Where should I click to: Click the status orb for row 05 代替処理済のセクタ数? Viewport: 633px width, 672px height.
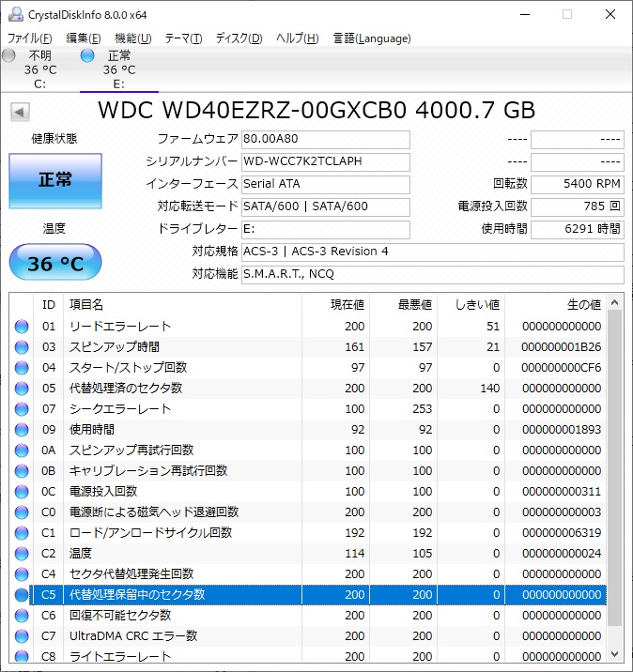(x=22, y=389)
